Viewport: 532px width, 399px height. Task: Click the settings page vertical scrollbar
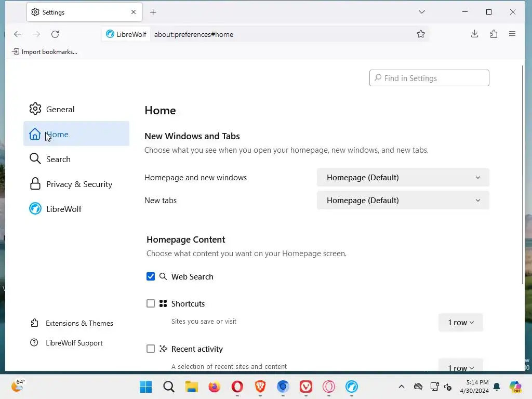523,175
